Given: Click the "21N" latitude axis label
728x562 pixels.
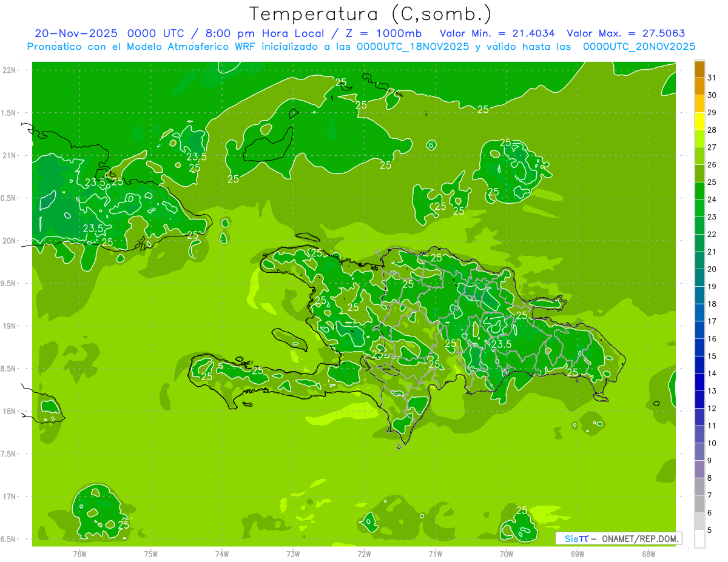Looking at the screenshot, I should point(9,155).
